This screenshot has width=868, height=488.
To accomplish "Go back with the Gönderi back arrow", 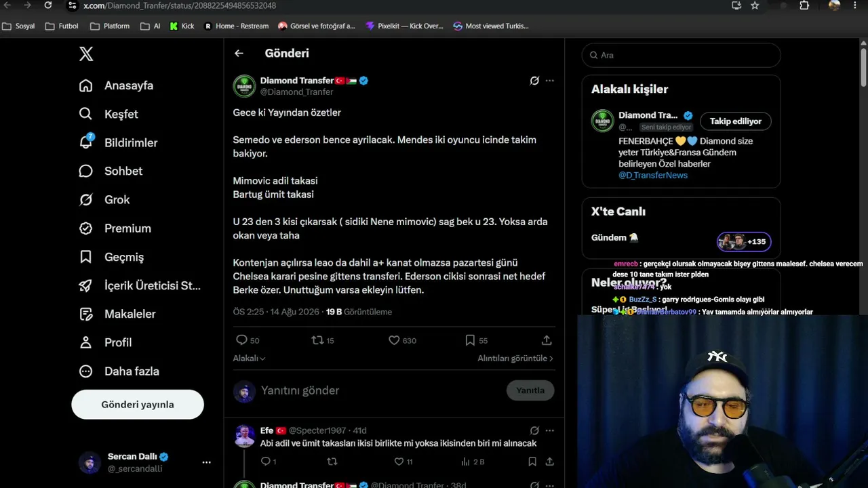I will [239, 53].
